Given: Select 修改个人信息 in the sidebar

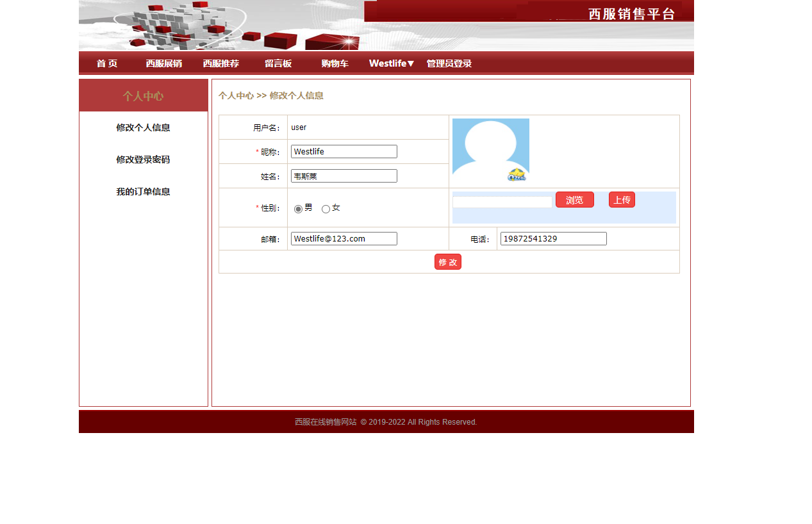Looking at the screenshot, I should tap(143, 127).
